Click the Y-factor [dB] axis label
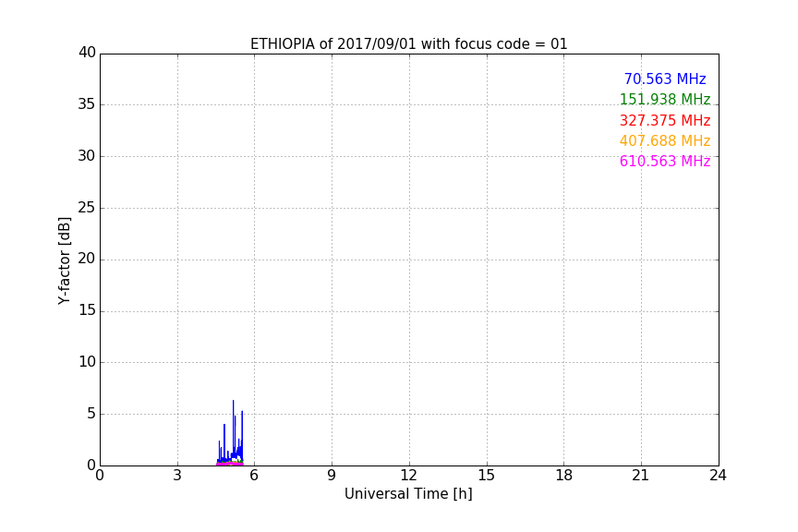 (x=64, y=260)
